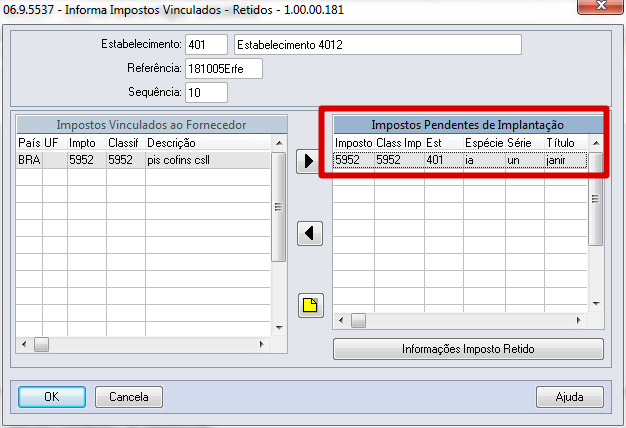Click pending grid horizontal scrollbar right arrow
The height and width of the screenshot is (428, 626).
(x=578, y=320)
